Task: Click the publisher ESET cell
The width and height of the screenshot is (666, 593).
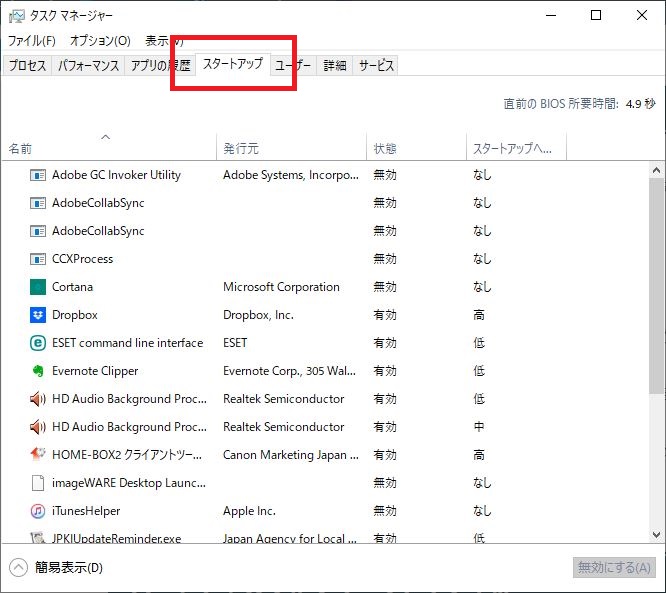Action: [235, 343]
